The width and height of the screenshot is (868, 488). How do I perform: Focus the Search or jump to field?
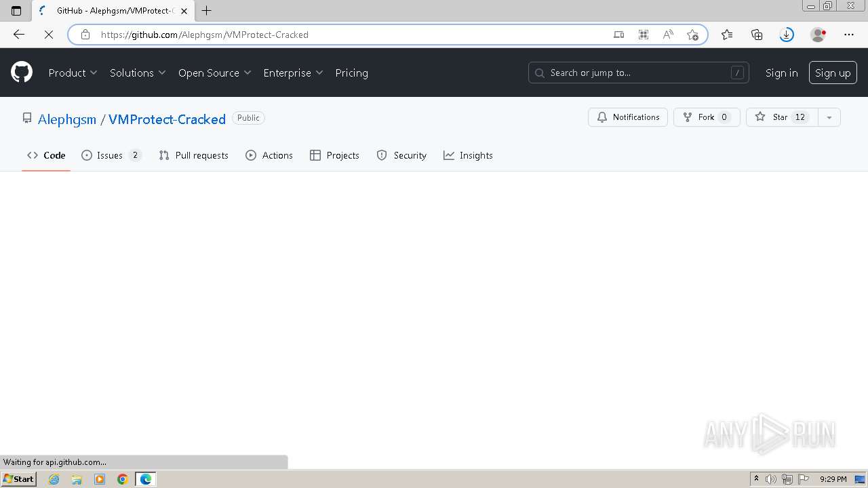(x=639, y=73)
